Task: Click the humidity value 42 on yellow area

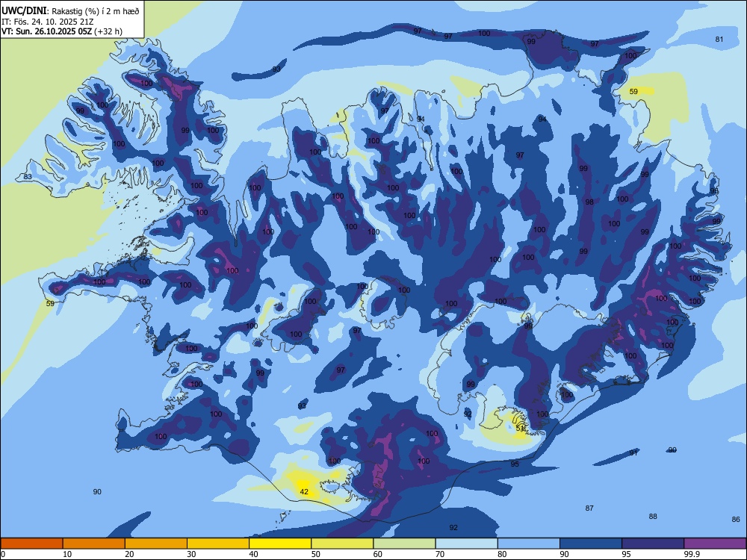Action: tap(304, 491)
